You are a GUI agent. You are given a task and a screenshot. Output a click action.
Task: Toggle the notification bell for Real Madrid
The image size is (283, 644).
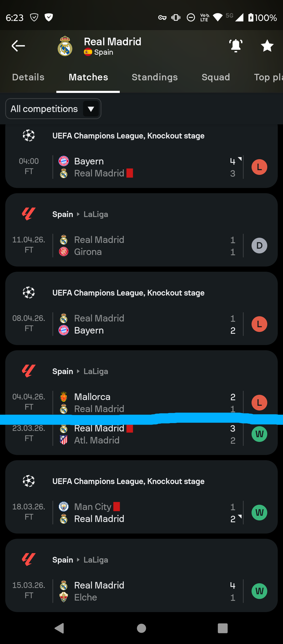pyautogui.click(x=236, y=46)
